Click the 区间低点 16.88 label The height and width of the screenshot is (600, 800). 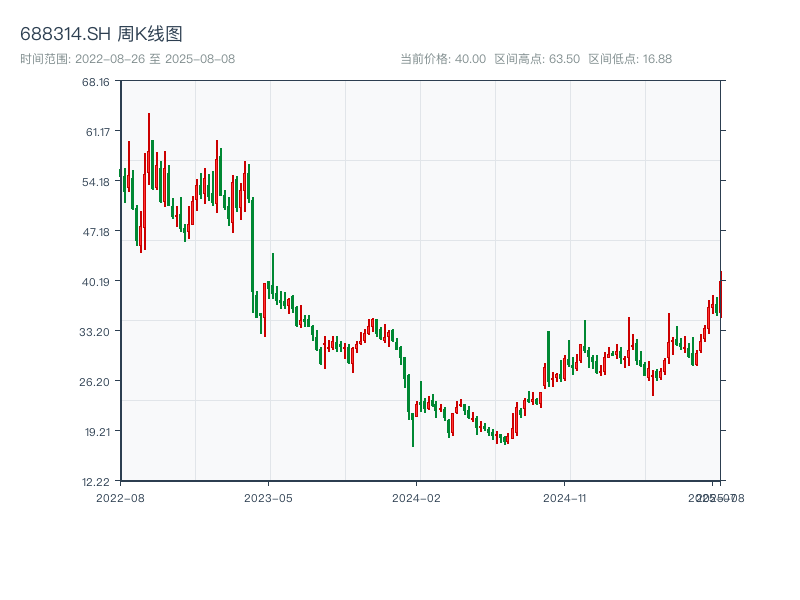(630, 59)
